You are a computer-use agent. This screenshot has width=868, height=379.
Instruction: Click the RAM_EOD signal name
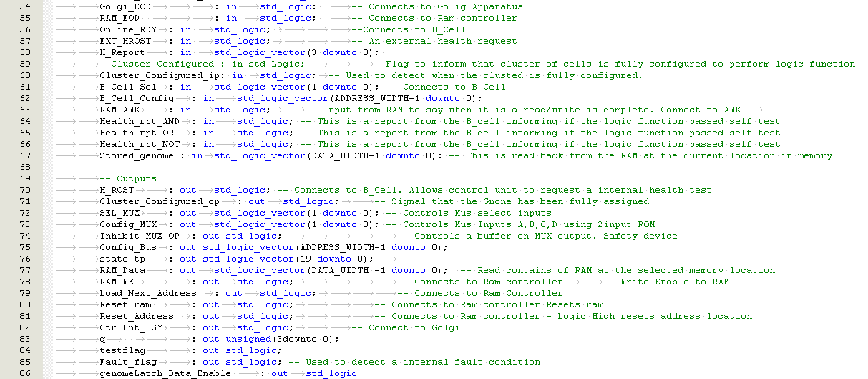120,18
